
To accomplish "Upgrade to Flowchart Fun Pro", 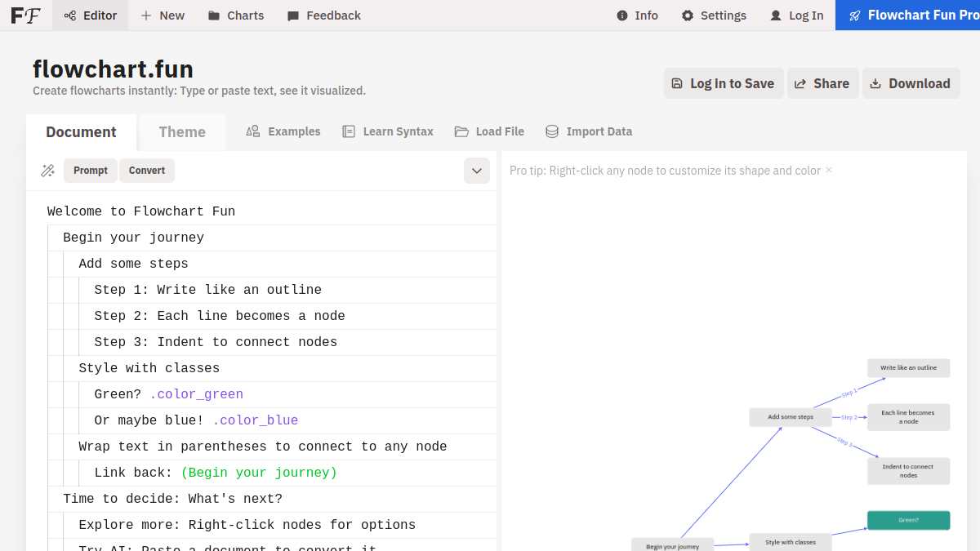I will [x=908, y=16].
